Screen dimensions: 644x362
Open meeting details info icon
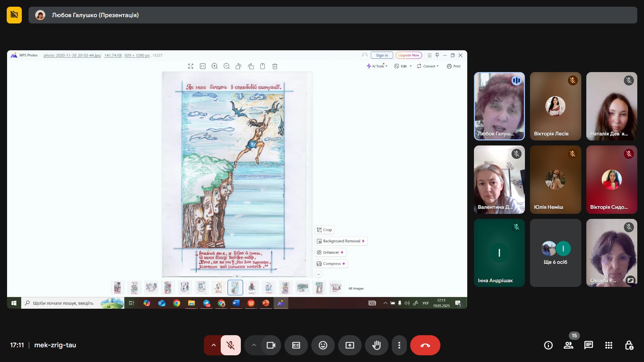(x=548, y=345)
